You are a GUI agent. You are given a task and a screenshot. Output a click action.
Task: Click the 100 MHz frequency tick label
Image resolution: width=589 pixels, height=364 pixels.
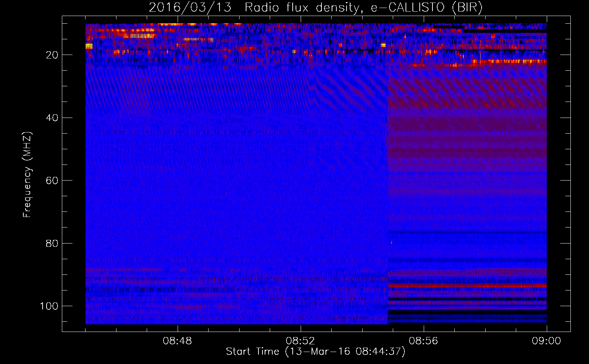pos(49,306)
